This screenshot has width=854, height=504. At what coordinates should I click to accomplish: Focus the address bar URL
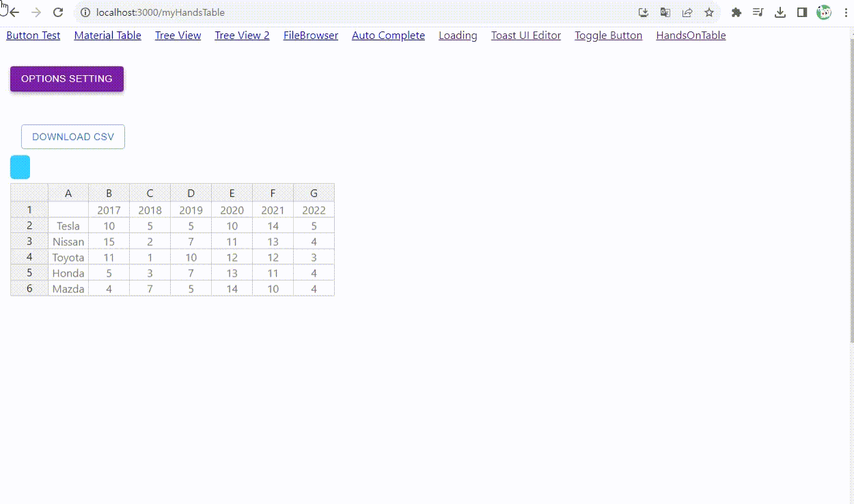[x=161, y=12]
